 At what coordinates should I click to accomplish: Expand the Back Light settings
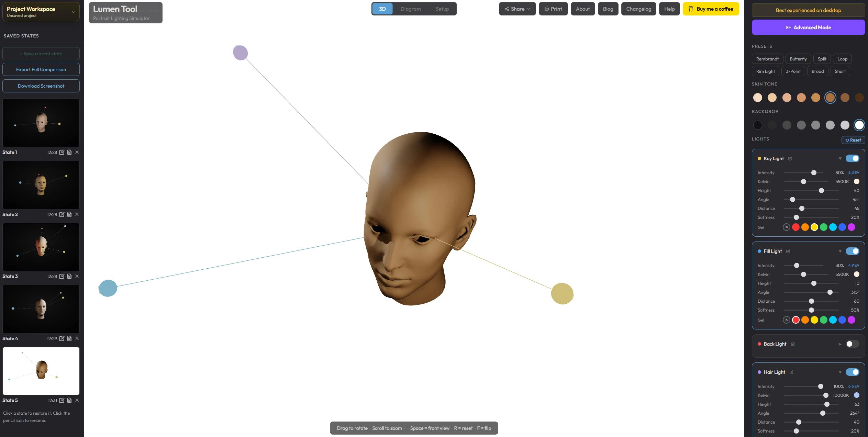click(x=841, y=344)
